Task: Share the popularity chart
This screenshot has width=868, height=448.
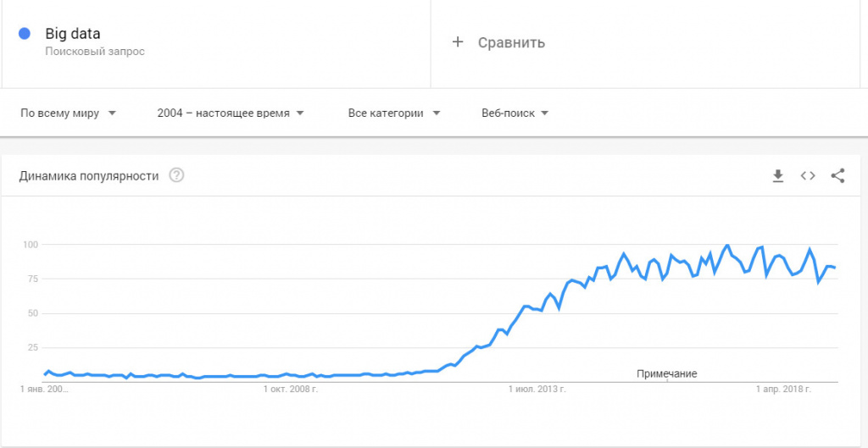Action: 837,176
